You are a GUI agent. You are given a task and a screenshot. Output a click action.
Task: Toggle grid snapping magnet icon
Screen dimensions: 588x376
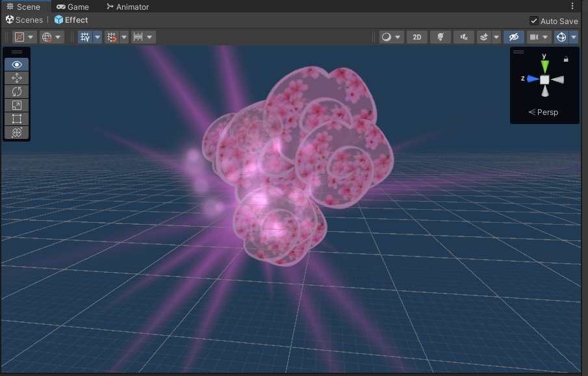(x=112, y=37)
